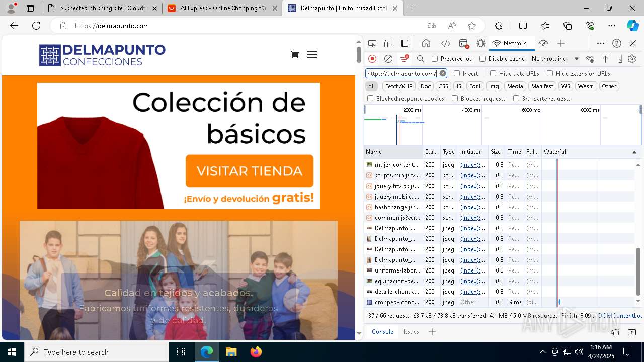Image resolution: width=644 pixels, height=362 pixels.
Task: Show hidden system tray icons chevron
Action: (542, 352)
